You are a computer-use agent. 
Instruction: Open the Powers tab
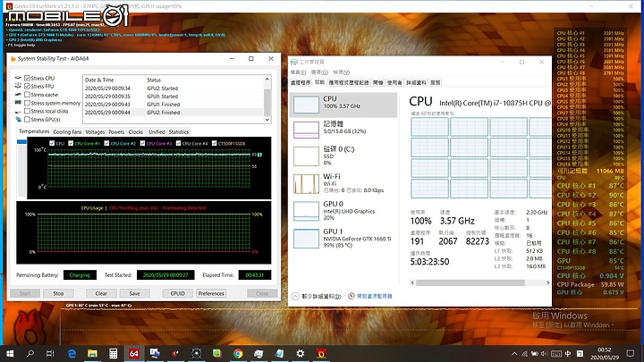(x=116, y=131)
